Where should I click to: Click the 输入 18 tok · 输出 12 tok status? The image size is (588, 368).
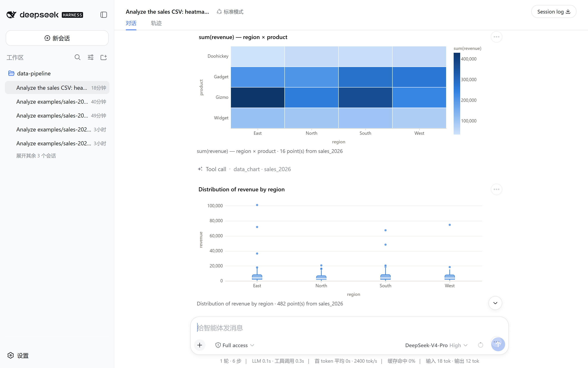click(452, 361)
